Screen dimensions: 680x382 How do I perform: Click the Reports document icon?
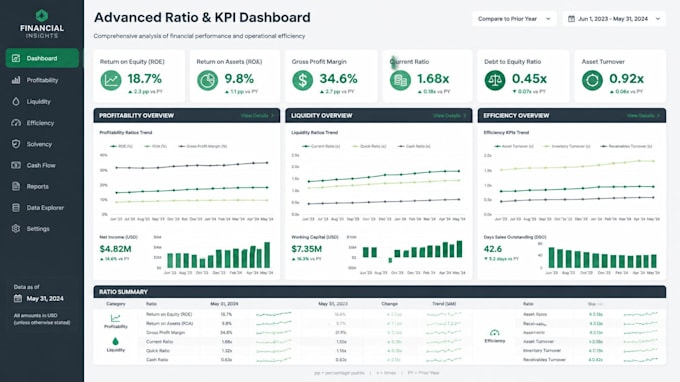pos(16,186)
